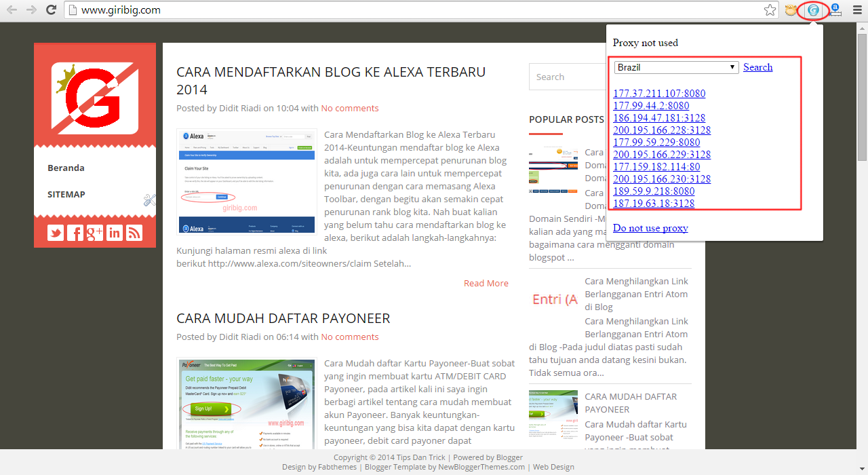Click the Proxy not used status text

[646, 43]
